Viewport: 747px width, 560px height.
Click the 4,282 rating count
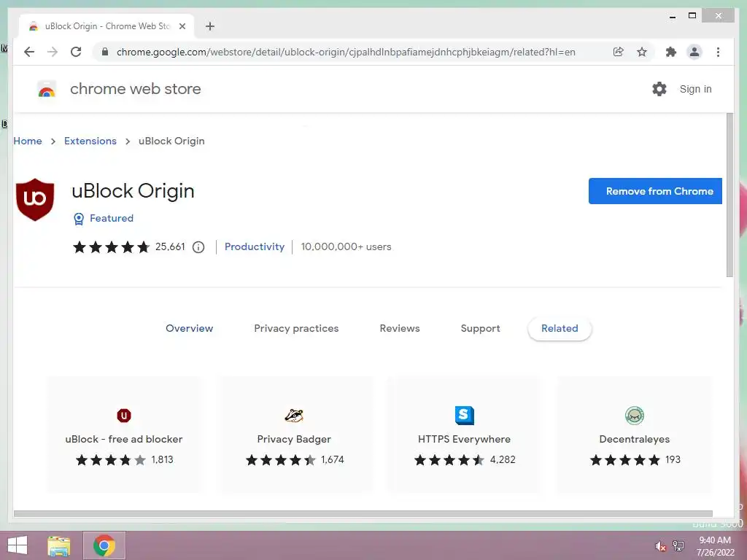pos(503,459)
